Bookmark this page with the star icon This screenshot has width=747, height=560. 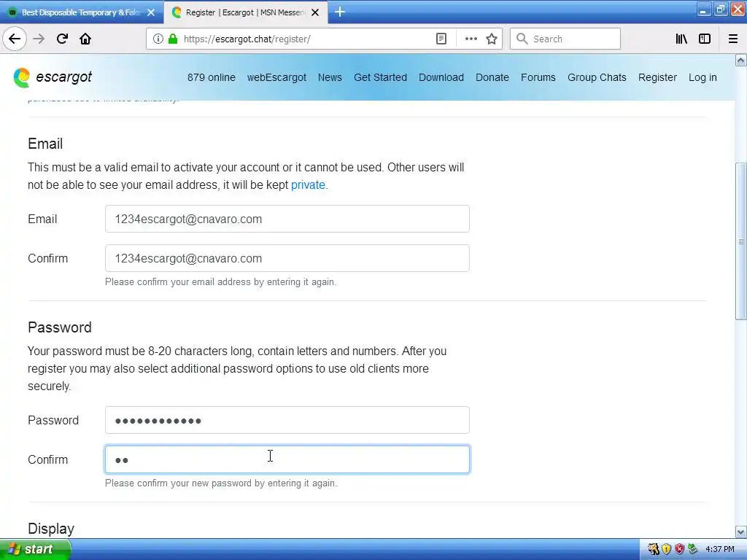[x=492, y=39]
